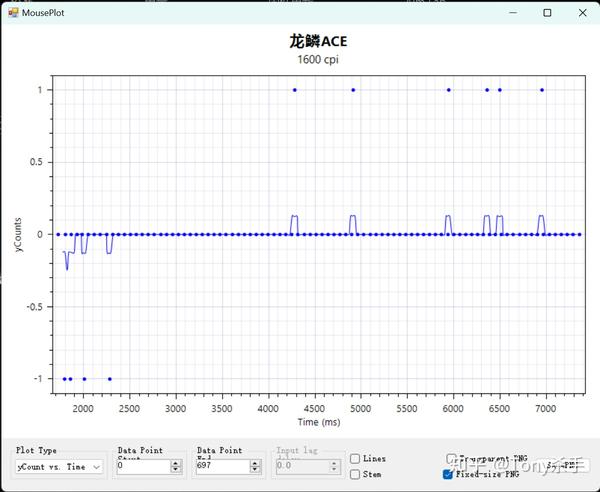Enable the Lines checkbox
Screen dimensions: 600x492
355,458
